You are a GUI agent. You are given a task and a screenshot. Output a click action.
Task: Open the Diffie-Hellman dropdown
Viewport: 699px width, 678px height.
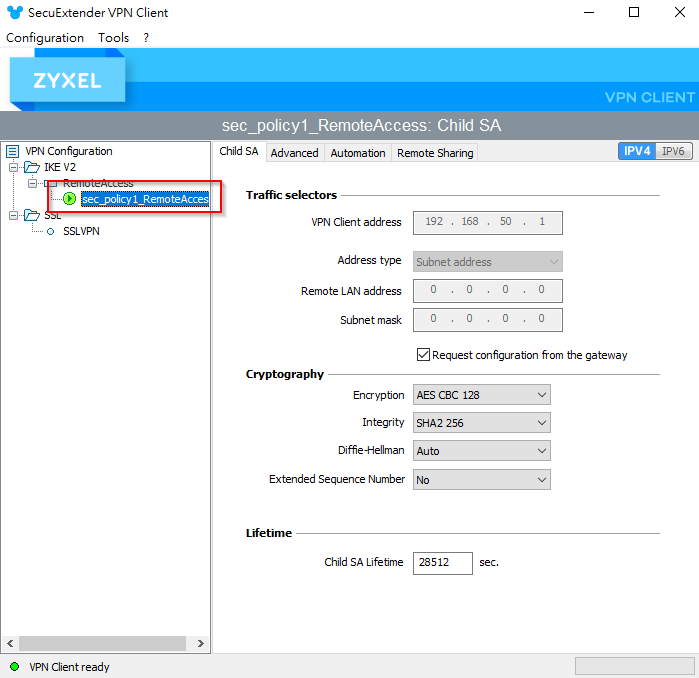point(481,451)
